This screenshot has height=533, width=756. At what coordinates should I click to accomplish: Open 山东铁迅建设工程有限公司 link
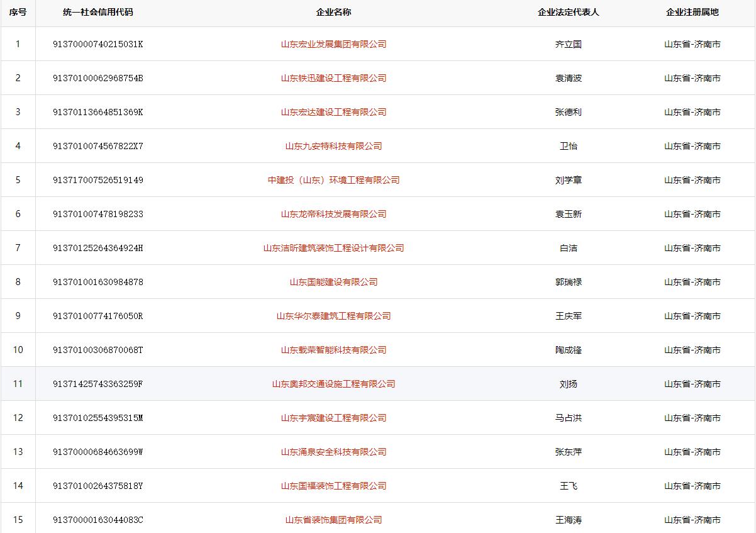[333, 78]
